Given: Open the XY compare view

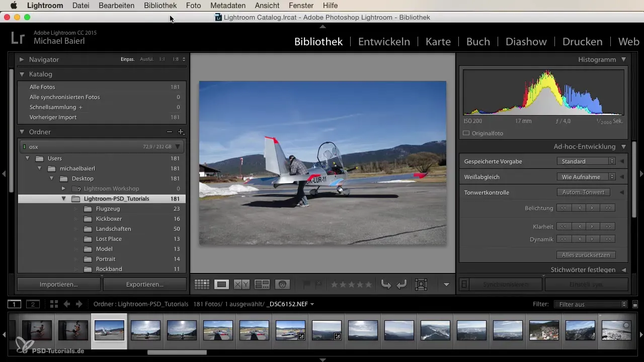Looking at the screenshot, I should point(242,285).
